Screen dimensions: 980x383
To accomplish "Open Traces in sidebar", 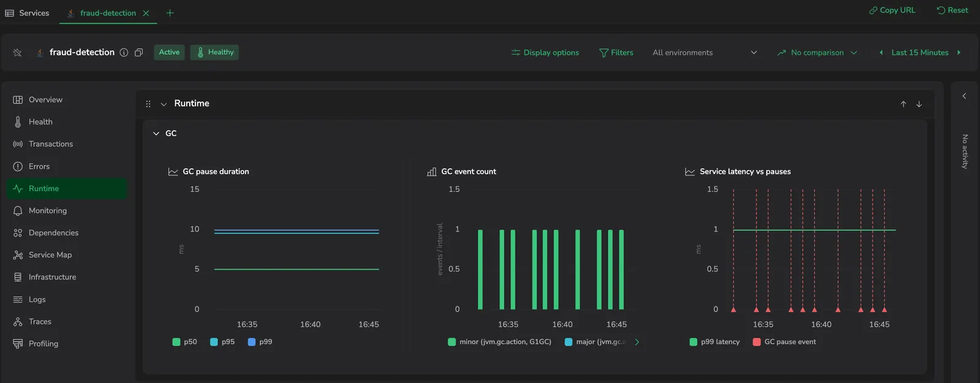I will point(67,321).
